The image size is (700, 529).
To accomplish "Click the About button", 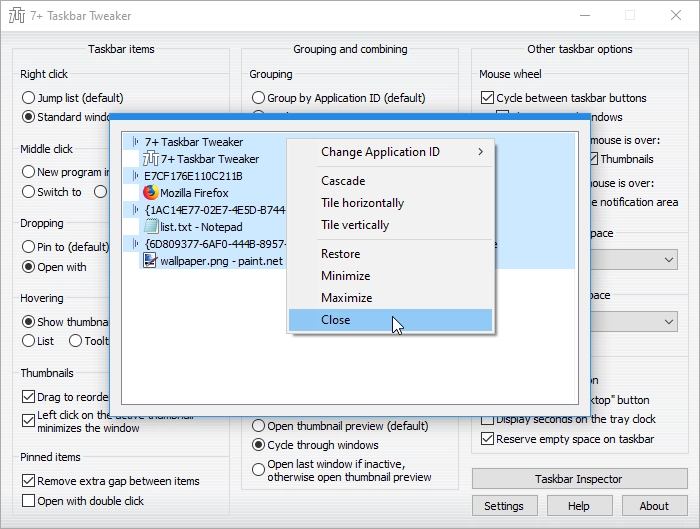I will tap(654, 506).
